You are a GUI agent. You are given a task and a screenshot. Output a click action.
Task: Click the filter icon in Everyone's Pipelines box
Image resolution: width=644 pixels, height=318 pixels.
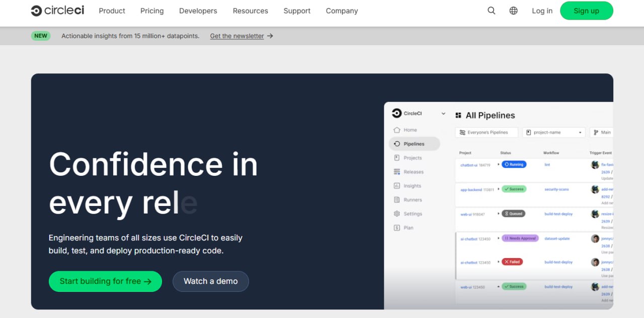(x=462, y=133)
